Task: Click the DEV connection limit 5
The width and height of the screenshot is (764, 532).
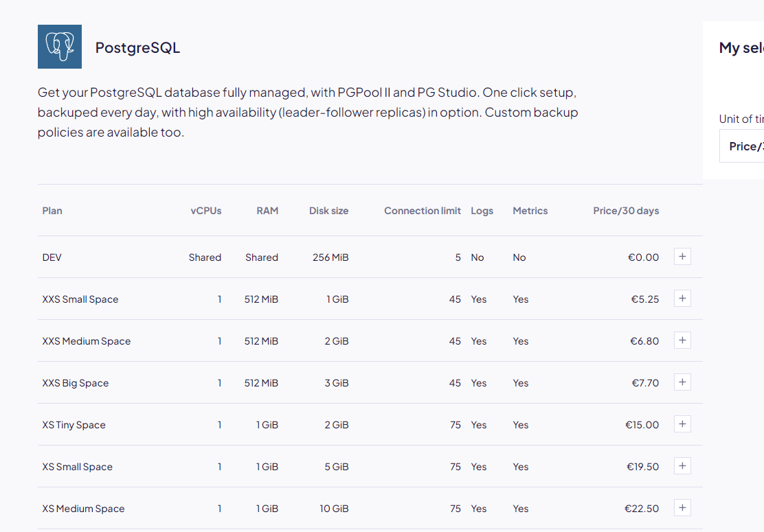Action: coord(458,257)
